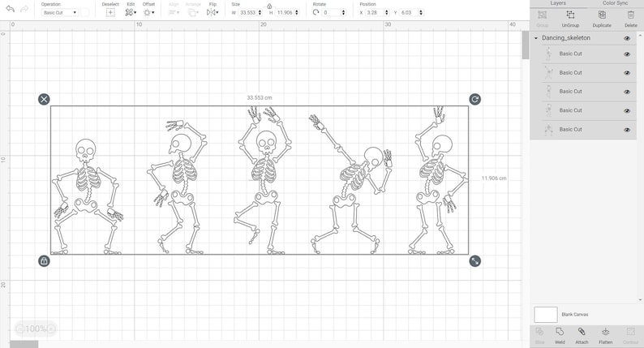This screenshot has width=644, height=348.
Task: Open the Edit scissors tool
Action: tap(131, 12)
